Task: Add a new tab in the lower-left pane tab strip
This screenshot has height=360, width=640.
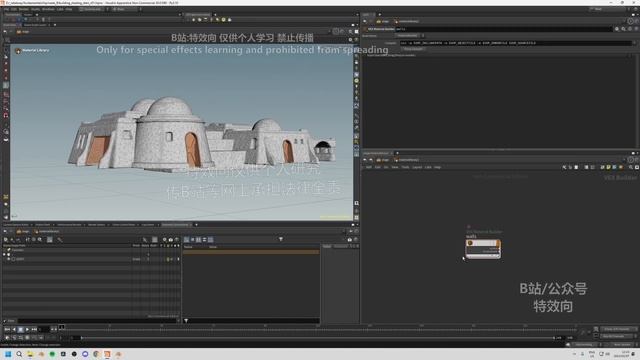Action: coord(196,225)
